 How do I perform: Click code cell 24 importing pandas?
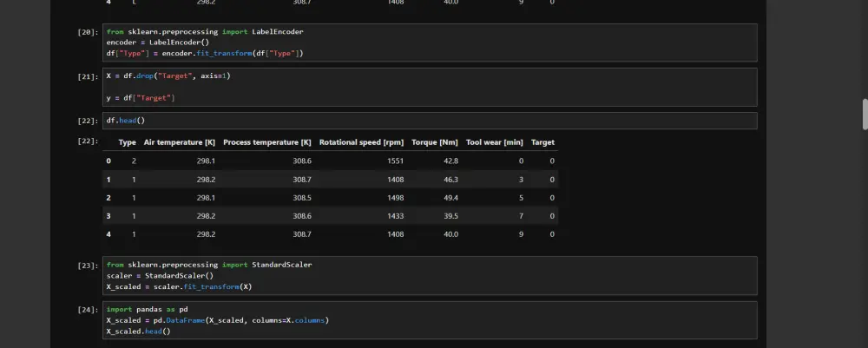pyautogui.click(x=430, y=320)
